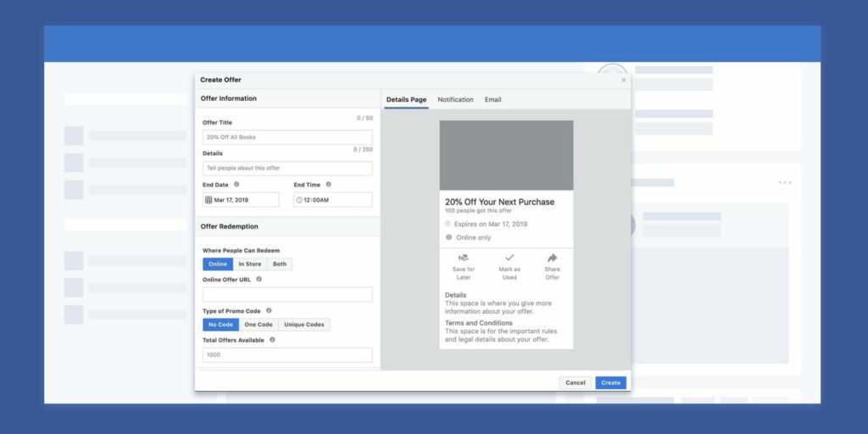
Task: Select In Store redemption option
Action: (x=250, y=264)
